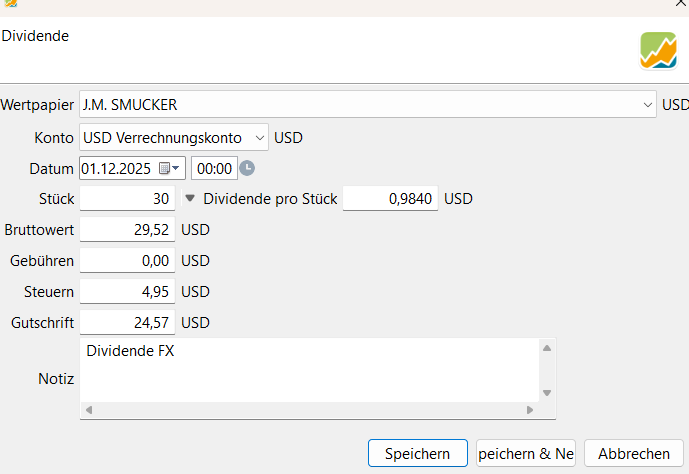
Task: Click the Portfolio Performance chart logo icon
Action: click(658, 50)
